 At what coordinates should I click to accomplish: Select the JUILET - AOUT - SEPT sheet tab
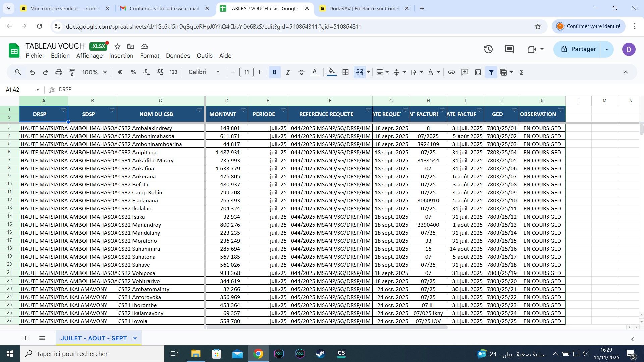click(94, 338)
